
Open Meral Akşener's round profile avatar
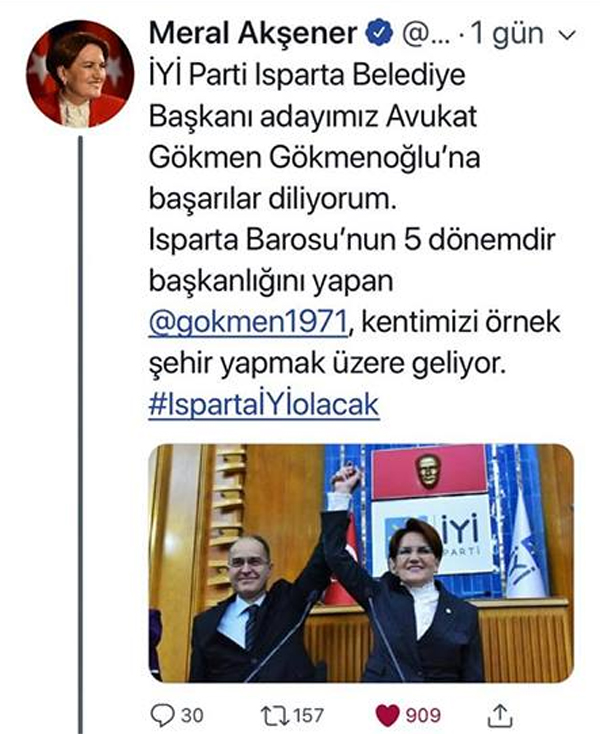coord(80,73)
